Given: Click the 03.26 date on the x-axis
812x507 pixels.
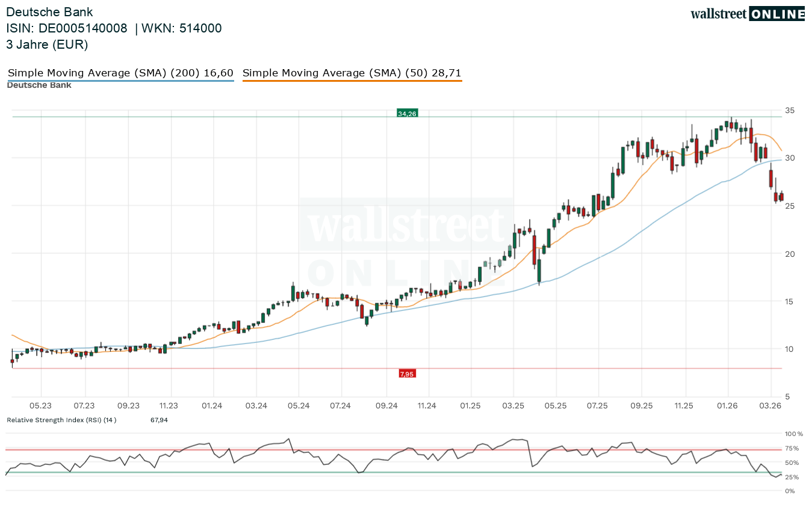Looking at the screenshot, I should (770, 406).
